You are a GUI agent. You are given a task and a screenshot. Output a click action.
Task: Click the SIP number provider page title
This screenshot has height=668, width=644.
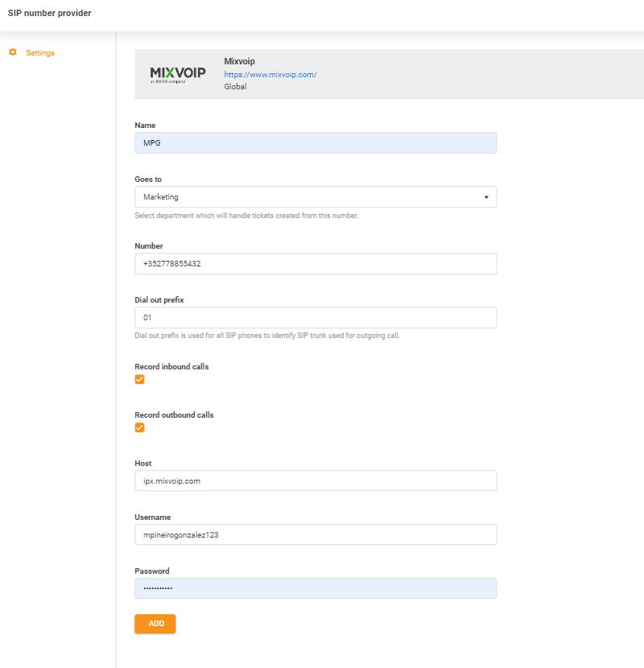[x=49, y=14]
